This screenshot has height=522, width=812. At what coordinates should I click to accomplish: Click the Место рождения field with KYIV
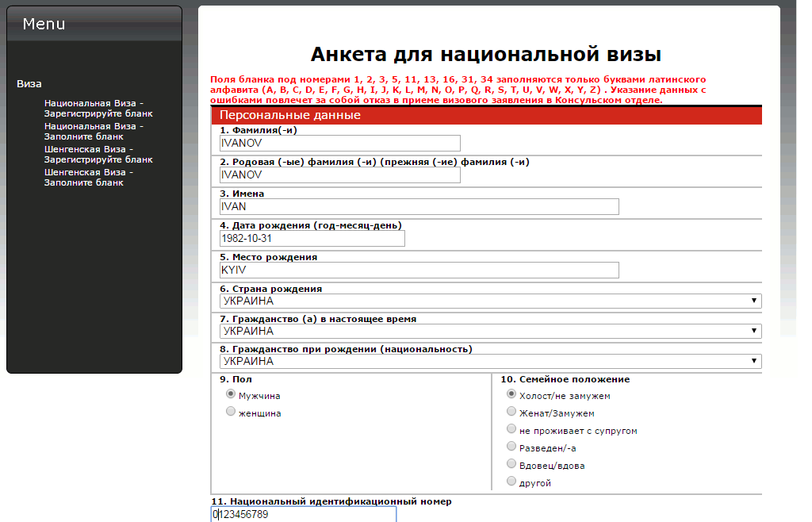[x=419, y=271]
